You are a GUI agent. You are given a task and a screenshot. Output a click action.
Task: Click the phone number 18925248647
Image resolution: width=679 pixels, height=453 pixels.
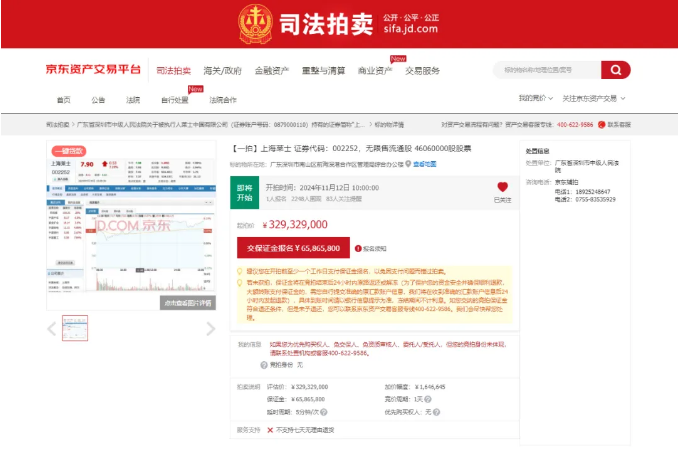pos(593,192)
